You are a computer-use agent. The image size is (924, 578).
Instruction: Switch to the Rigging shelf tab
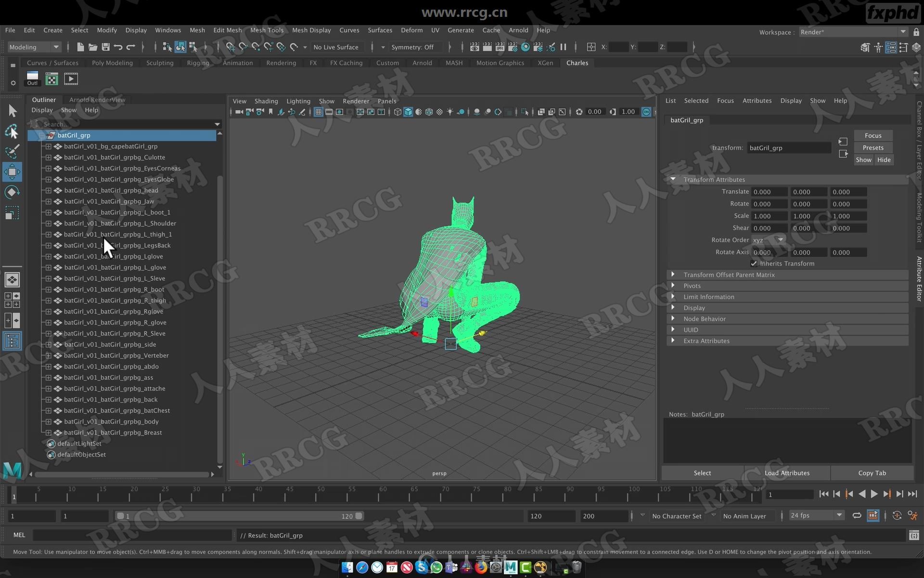(x=198, y=63)
